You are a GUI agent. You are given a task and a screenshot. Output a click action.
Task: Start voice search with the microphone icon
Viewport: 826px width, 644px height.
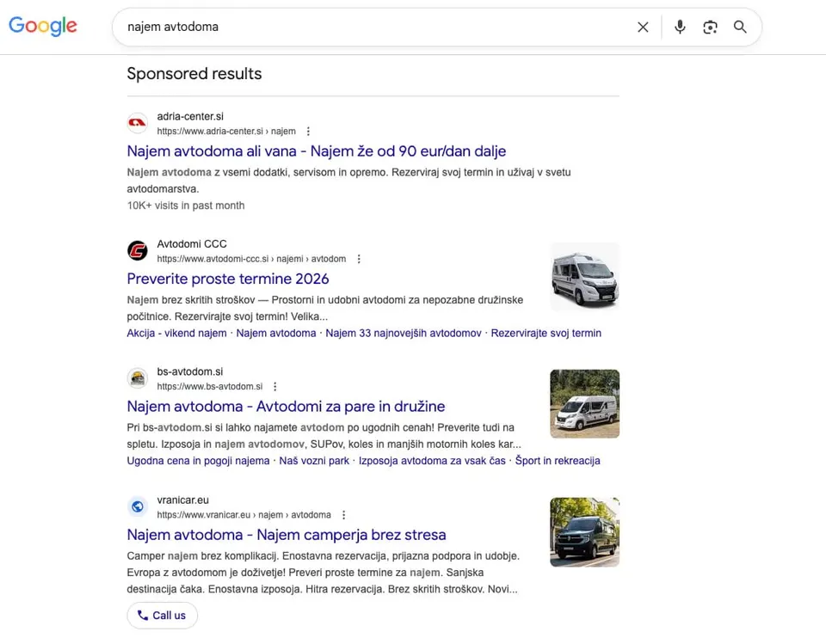[680, 27]
